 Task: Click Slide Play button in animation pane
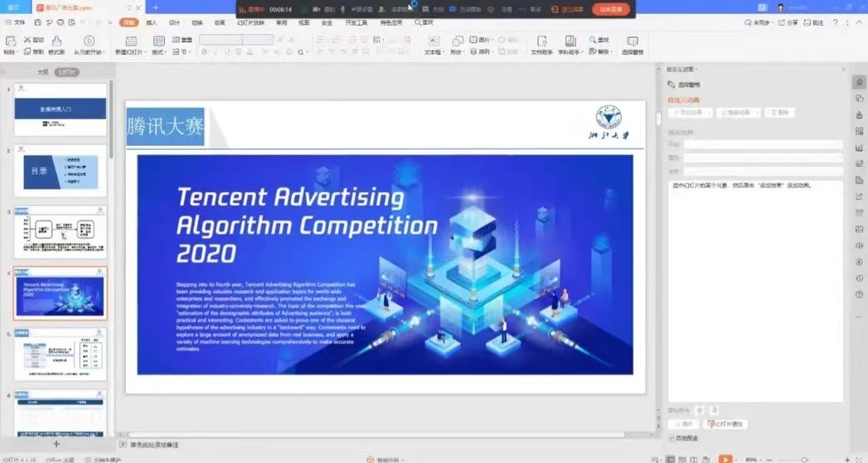point(725,424)
